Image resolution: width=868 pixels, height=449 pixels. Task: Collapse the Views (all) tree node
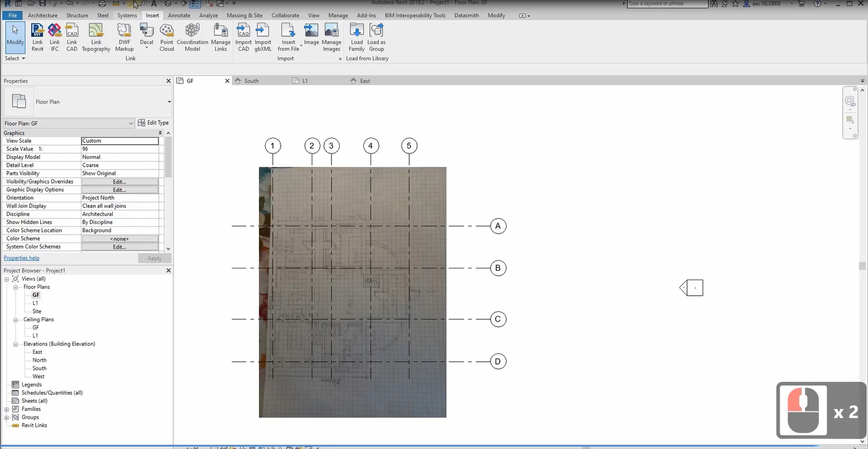click(7, 279)
